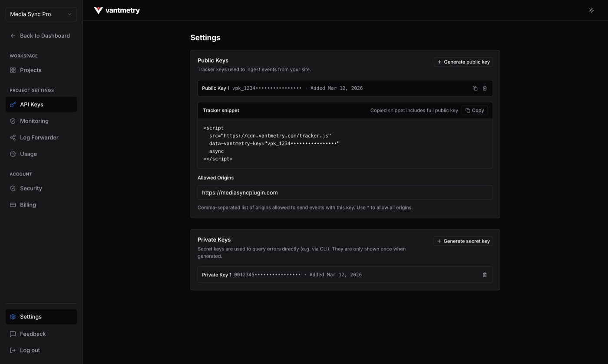Screen dimensions: 608x364
Task: Open the Billing page
Action: coord(41,205)
